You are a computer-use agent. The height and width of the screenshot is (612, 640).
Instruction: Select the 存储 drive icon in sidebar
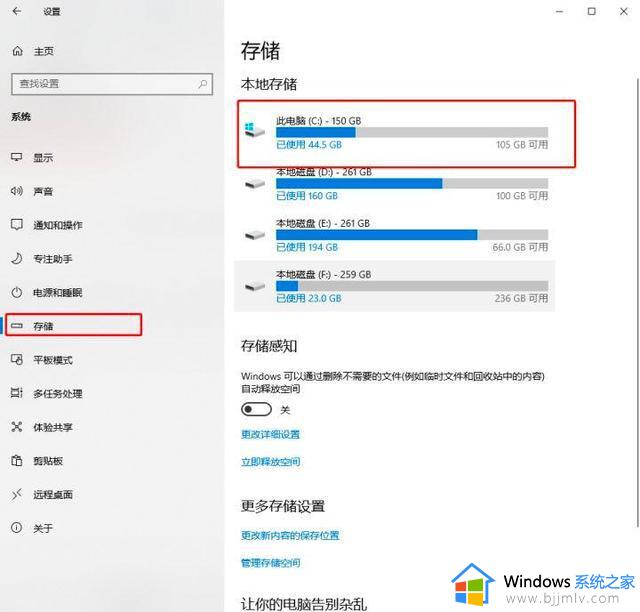point(17,326)
